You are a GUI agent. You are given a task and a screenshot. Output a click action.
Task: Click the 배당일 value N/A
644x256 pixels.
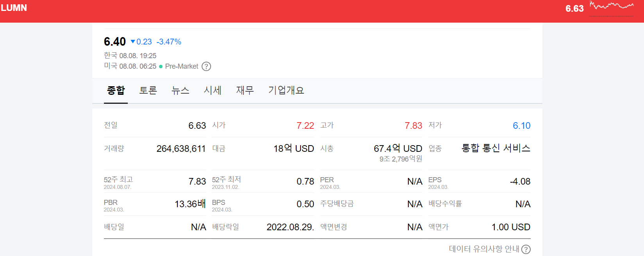199,227
